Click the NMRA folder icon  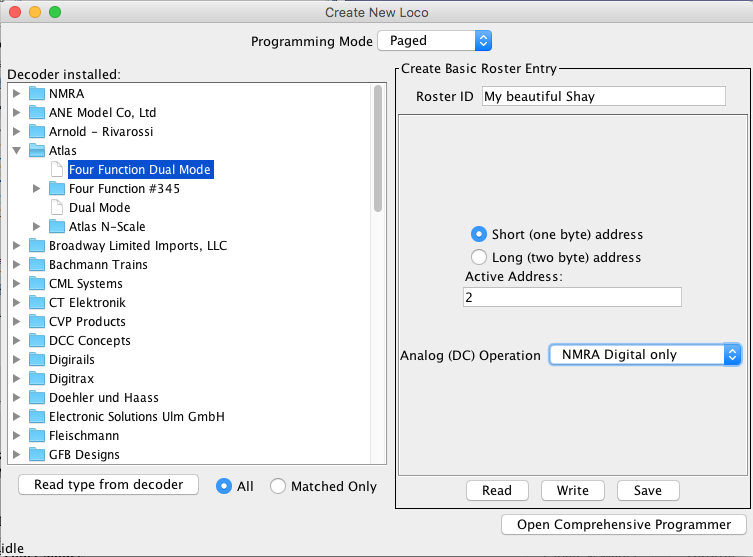[x=37, y=94]
